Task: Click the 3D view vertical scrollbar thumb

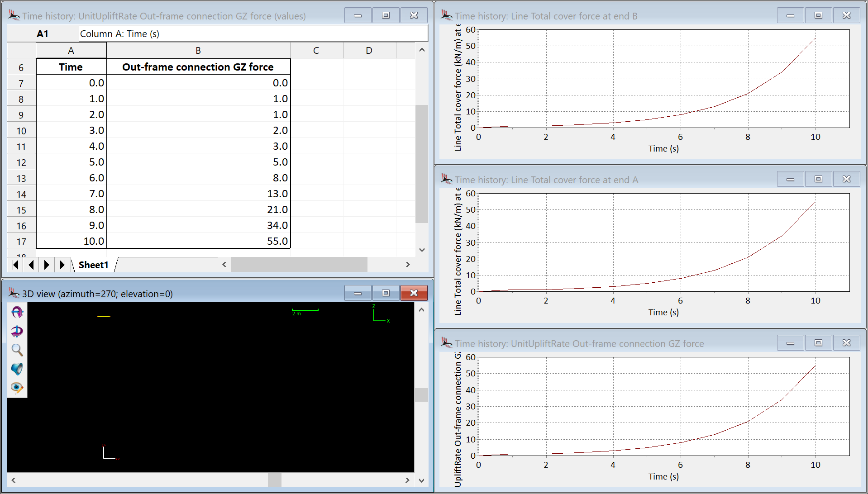Action: pos(421,394)
